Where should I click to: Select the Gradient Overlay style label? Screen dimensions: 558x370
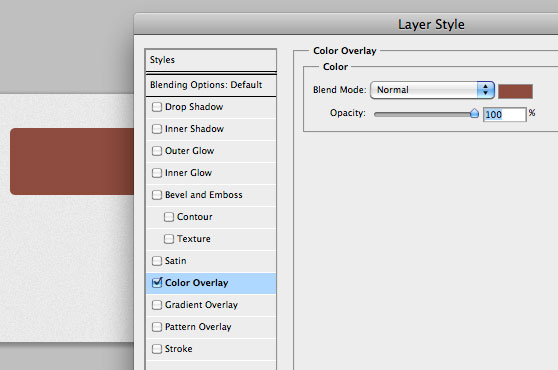[201, 305]
